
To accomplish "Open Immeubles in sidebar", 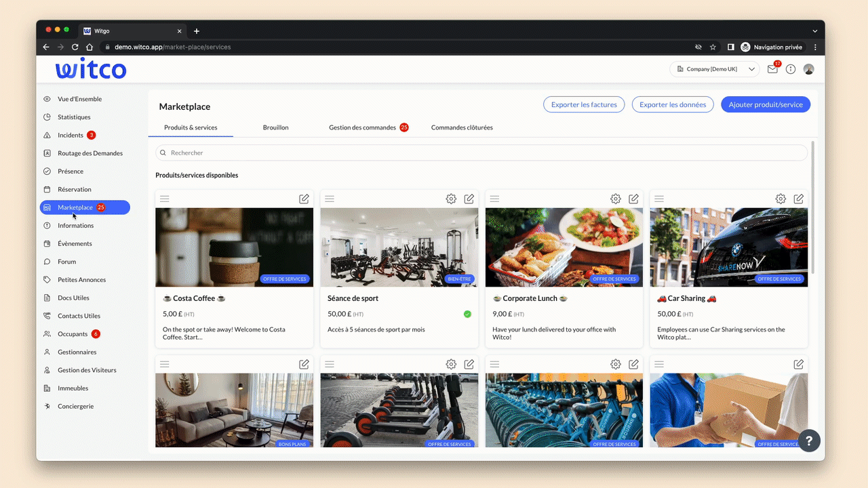I will (x=73, y=388).
